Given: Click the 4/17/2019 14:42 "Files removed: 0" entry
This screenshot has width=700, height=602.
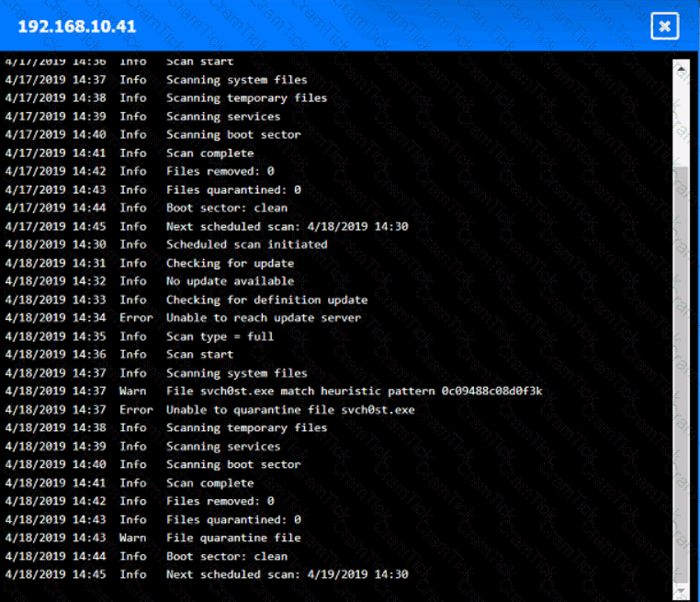Looking at the screenshot, I should (x=220, y=172).
